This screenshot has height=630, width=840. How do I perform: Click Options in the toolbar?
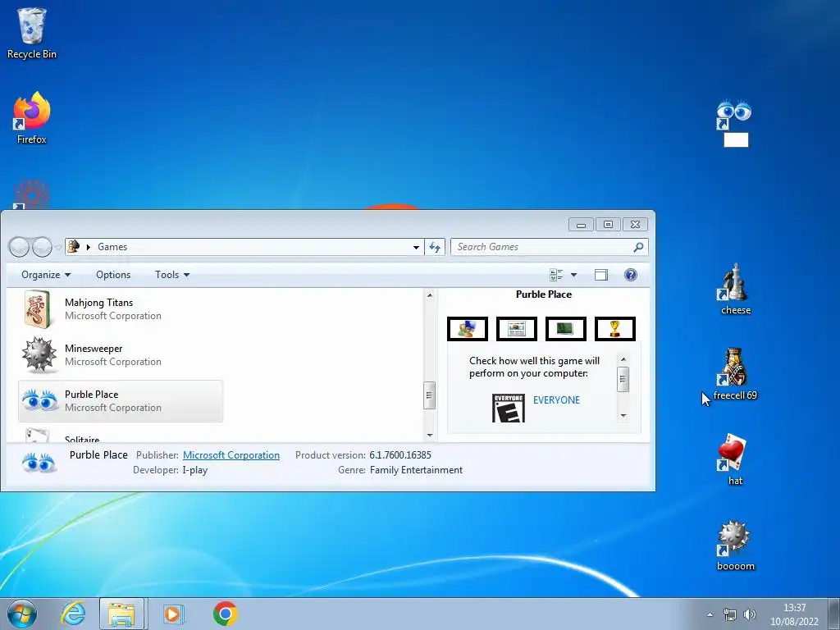[113, 275]
